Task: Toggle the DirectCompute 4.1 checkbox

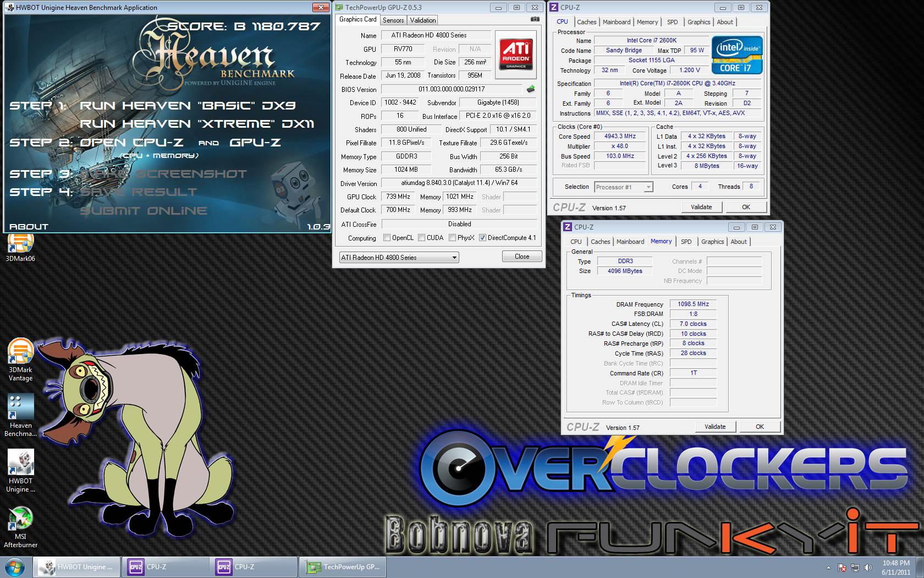Action: pos(482,238)
